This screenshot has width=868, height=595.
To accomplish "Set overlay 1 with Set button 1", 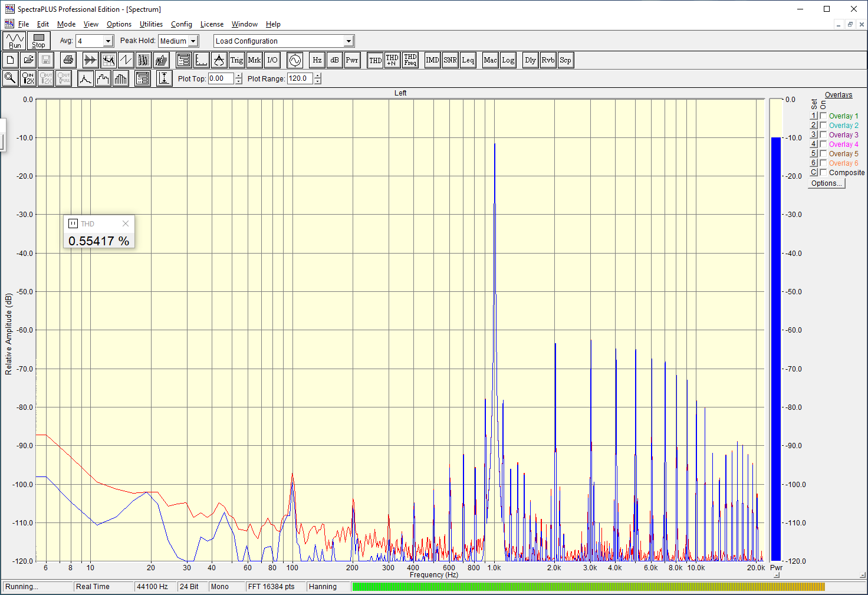I will (x=814, y=116).
